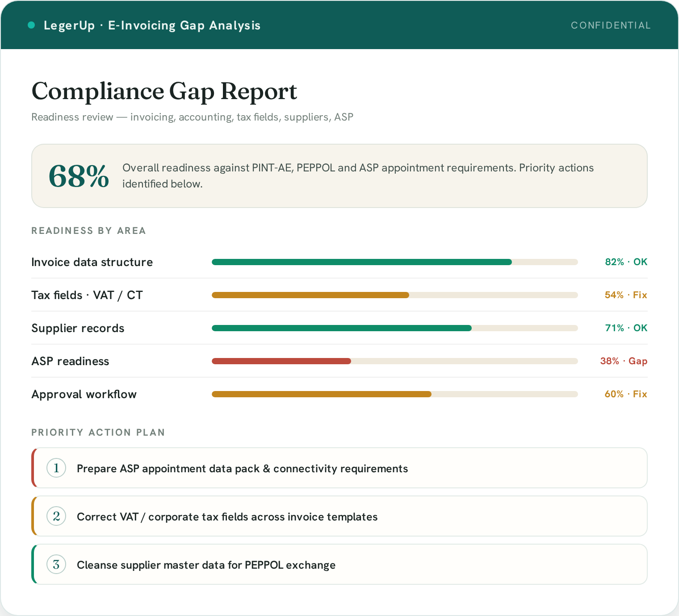This screenshot has height=616, width=679.
Task: Click the 68% overall readiness figure
Action: pos(79,176)
